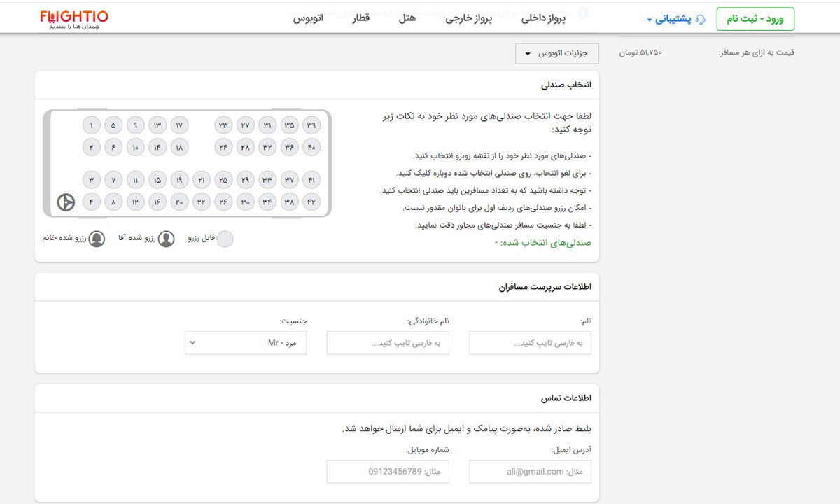Toggle seat 17 in the seat map
This screenshot has width=840, height=504.
[x=179, y=125]
